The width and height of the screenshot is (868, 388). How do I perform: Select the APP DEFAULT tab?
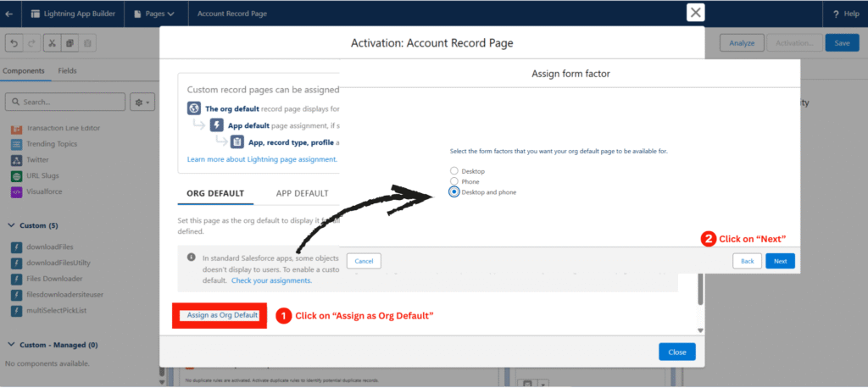(x=303, y=193)
